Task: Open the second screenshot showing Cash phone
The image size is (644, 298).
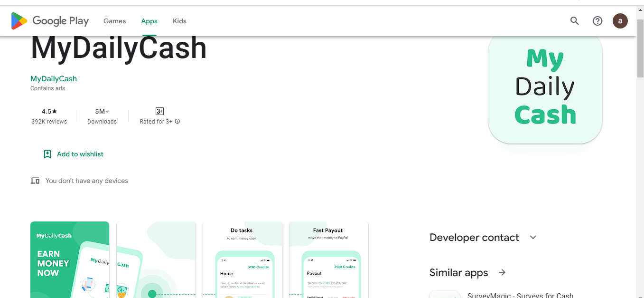Action: coord(156,260)
